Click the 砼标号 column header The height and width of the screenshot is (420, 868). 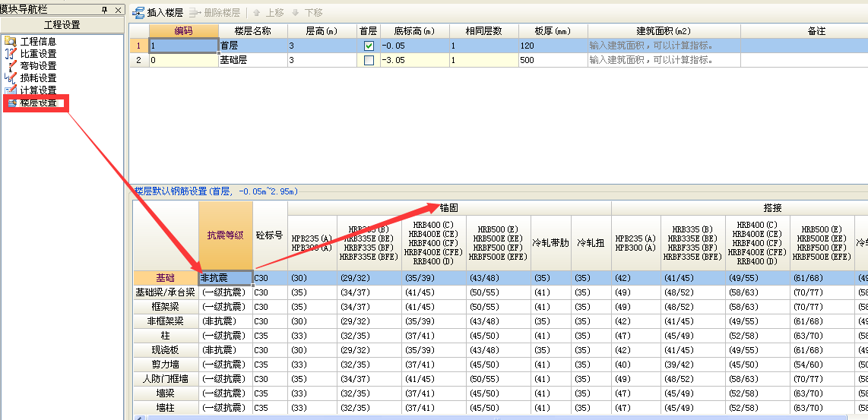pyautogui.click(x=270, y=235)
